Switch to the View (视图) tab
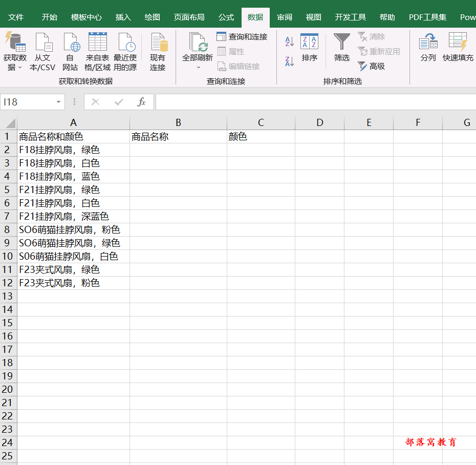This screenshot has width=476, height=465. tap(314, 17)
